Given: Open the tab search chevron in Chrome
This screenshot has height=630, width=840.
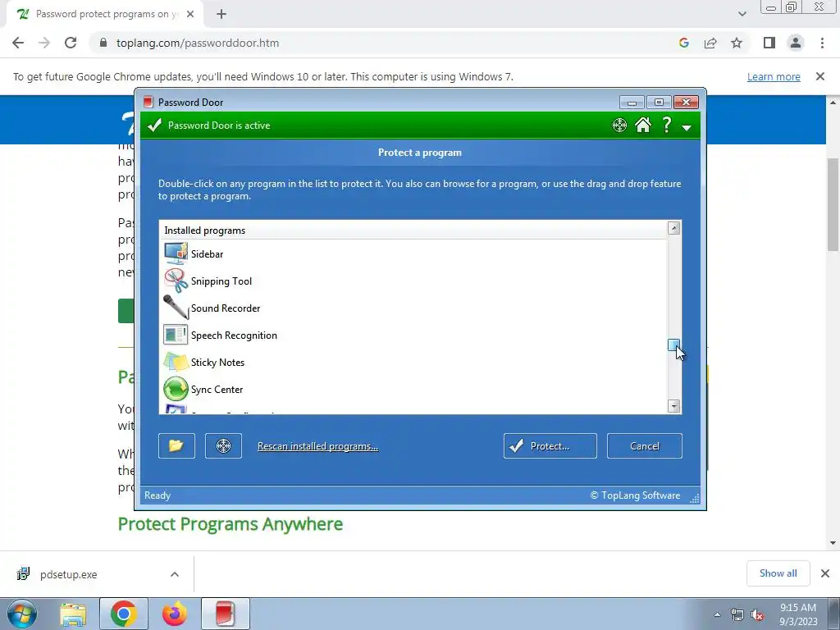Looking at the screenshot, I should point(742,14).
